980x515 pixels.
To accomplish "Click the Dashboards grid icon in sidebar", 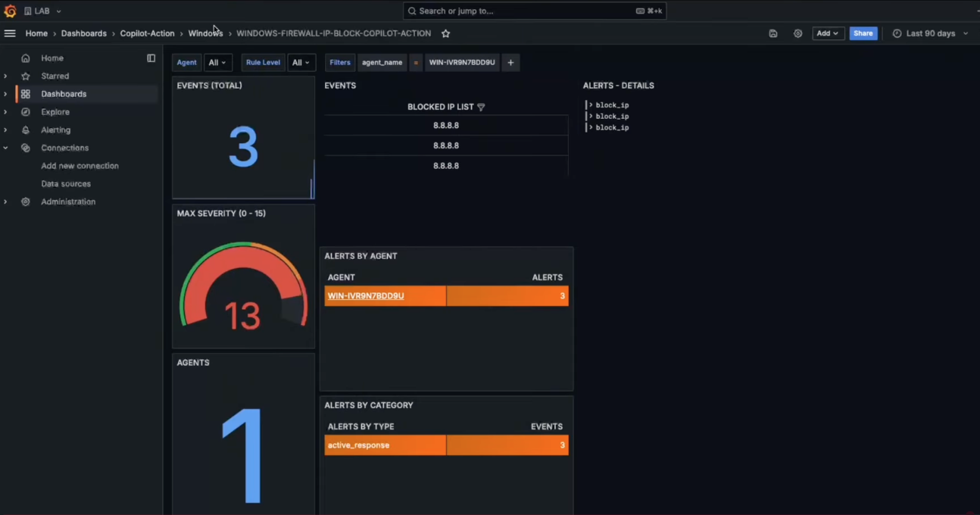I will click(x=26, y=94).
